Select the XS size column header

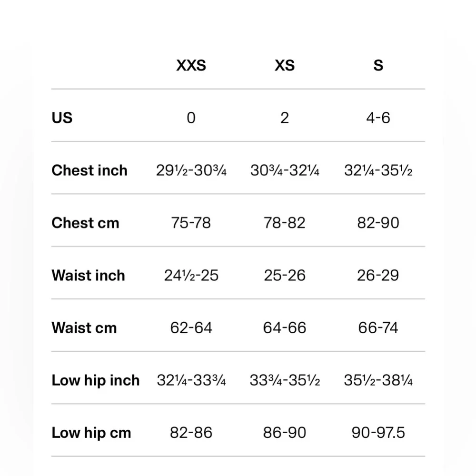pos(285,65)
